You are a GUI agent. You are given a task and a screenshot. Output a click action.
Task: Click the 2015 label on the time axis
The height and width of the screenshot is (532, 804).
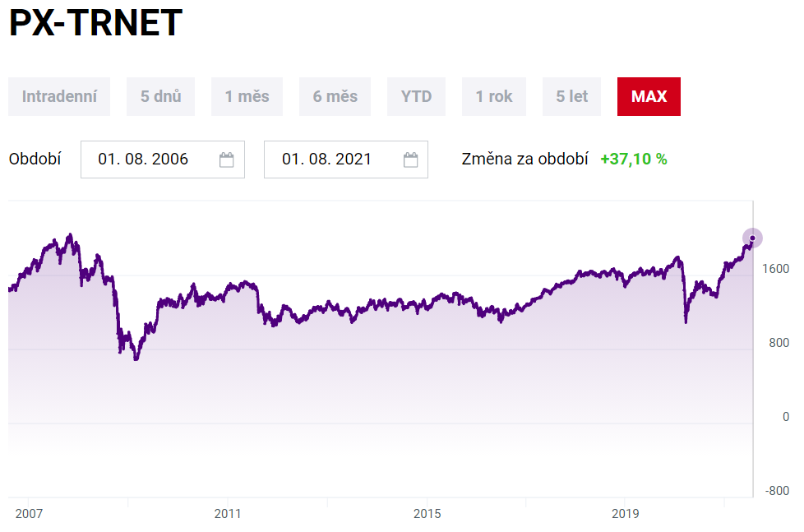tap(427, 514)
